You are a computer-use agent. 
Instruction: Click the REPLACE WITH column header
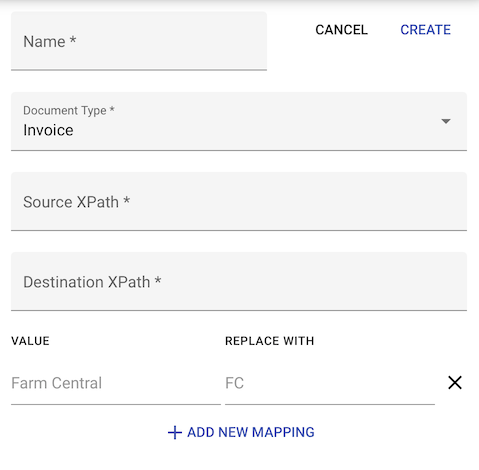270,341
